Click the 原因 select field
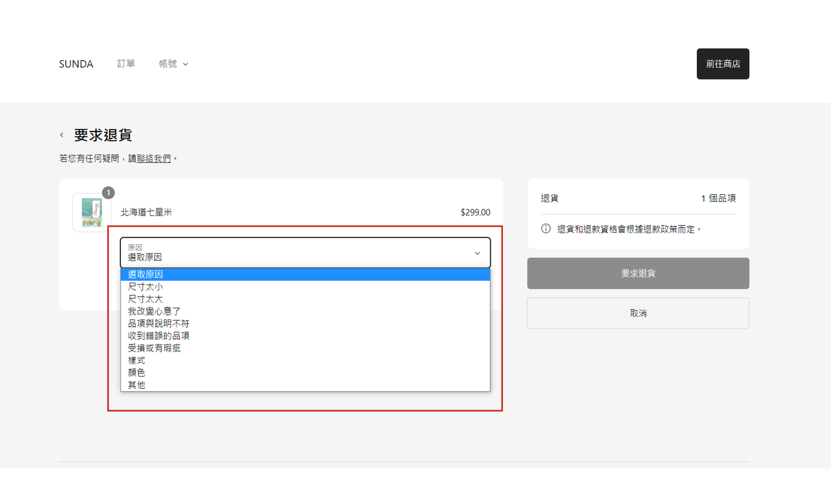Image resolution: width=831 pixels, height=504 pixels. pos(297,253)
